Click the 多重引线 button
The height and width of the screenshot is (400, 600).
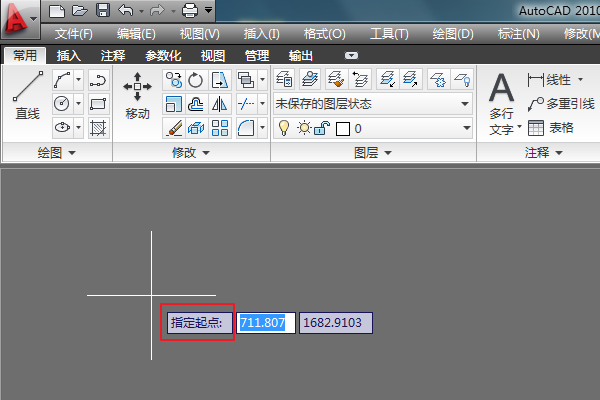pos(561,104)
